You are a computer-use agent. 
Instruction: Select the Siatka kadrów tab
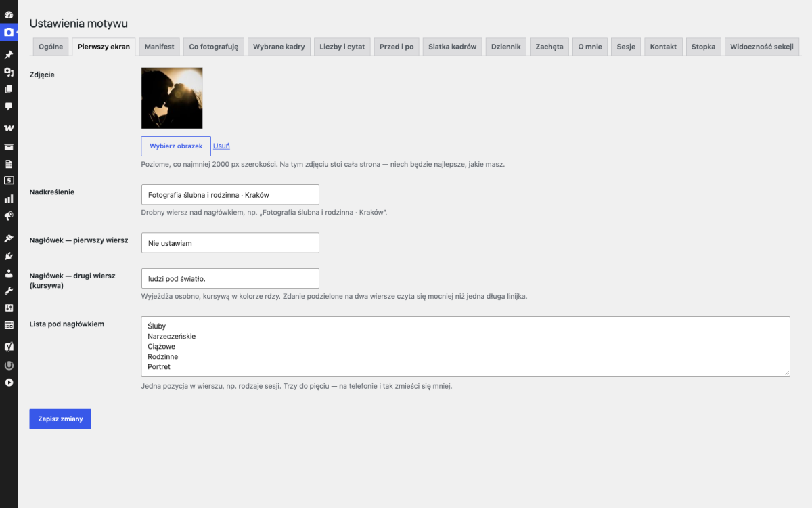pyautogui.click(x=453, y=47)
